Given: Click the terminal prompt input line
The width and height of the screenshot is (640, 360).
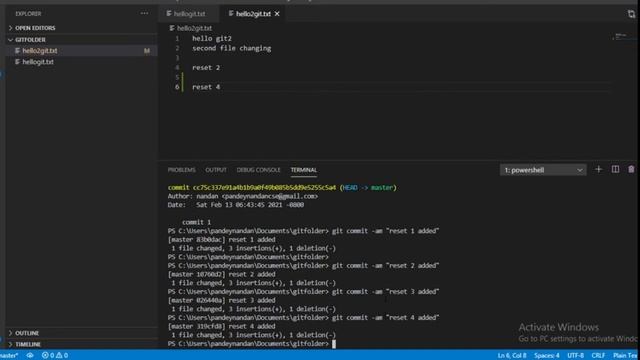Looking at the screenshot, I should 251,344.
